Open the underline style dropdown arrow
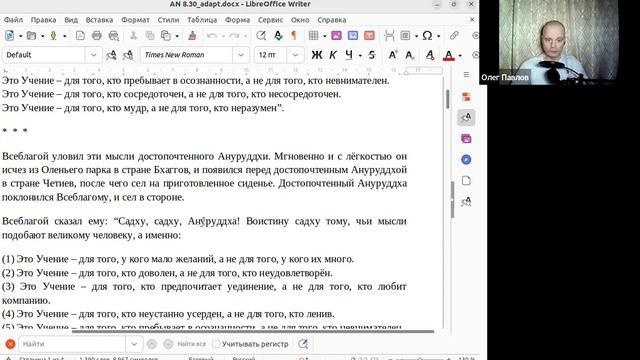Viewport: 640px width, 360px height. click(360, 56)
